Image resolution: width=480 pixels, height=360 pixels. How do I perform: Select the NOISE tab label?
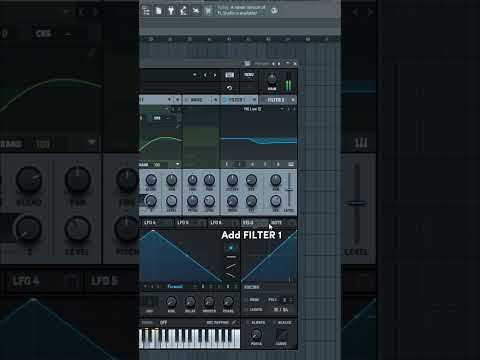point(196,100)
